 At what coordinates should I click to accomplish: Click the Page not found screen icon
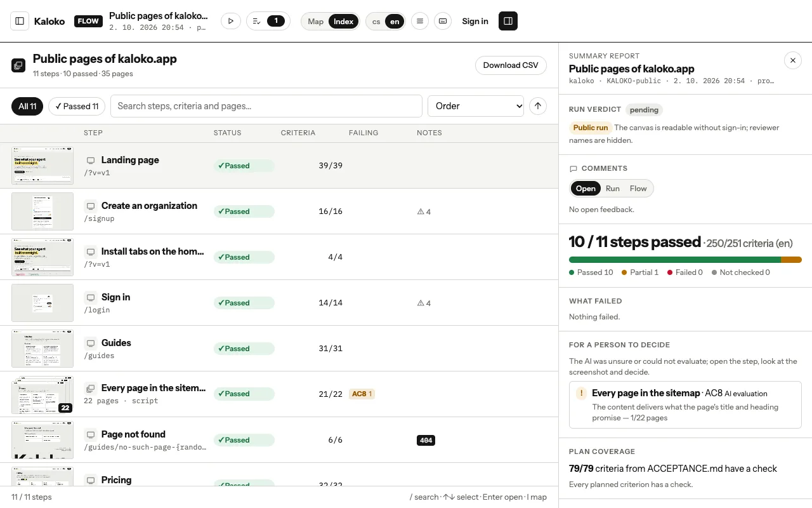(91, 435)
